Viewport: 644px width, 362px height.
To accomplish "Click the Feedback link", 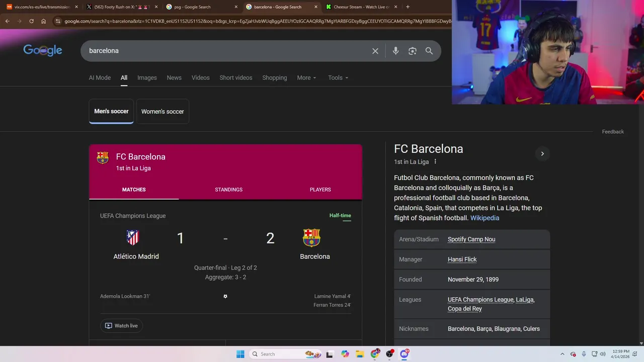I will coord(613,132).
